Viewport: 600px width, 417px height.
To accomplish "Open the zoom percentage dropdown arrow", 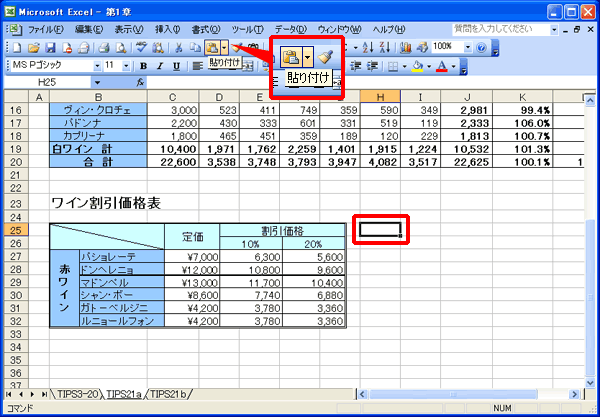I will click(x=468, y=47).
